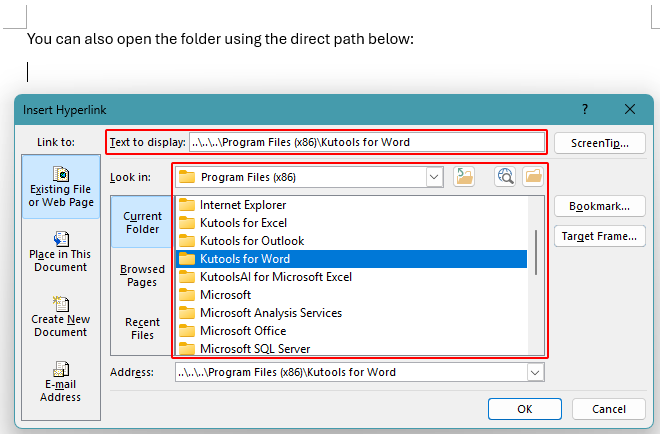Screen dimensions: 660x434
Task: Switch to Current Folder view
Action: coord(142,222)
